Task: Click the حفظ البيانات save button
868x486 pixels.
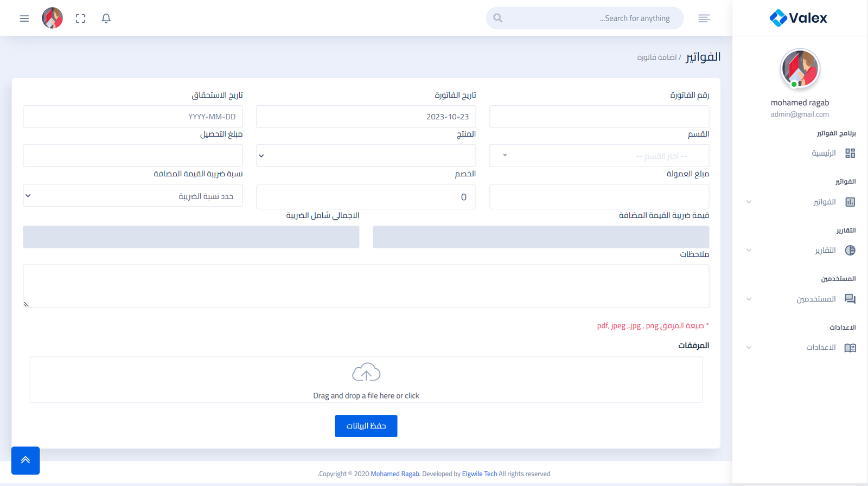Action: [x=366, y=426]
